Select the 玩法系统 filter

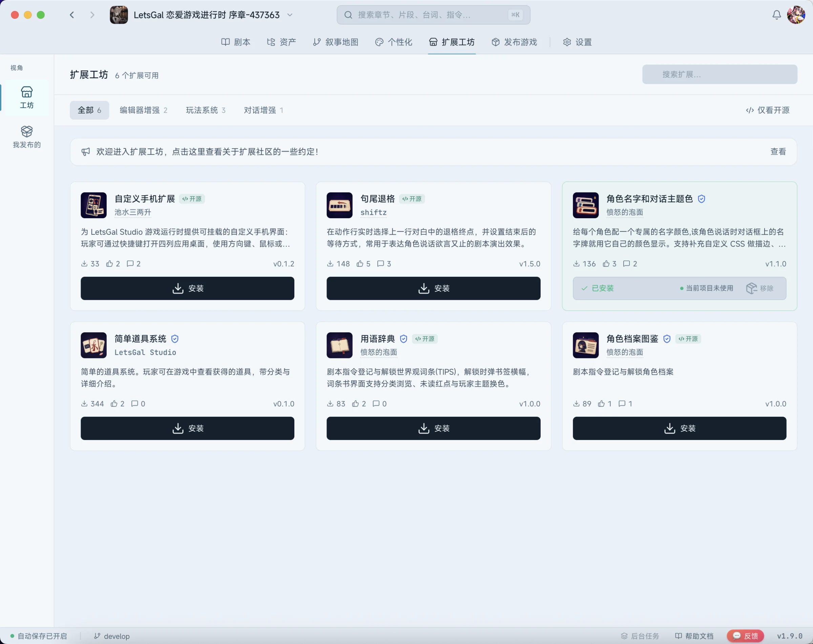(206, 110)
